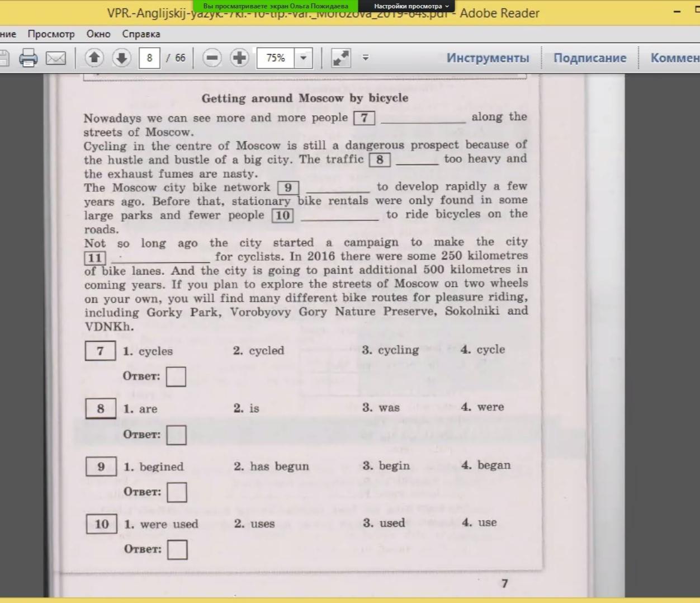Open the Инструменты panel

click(488, 58)
